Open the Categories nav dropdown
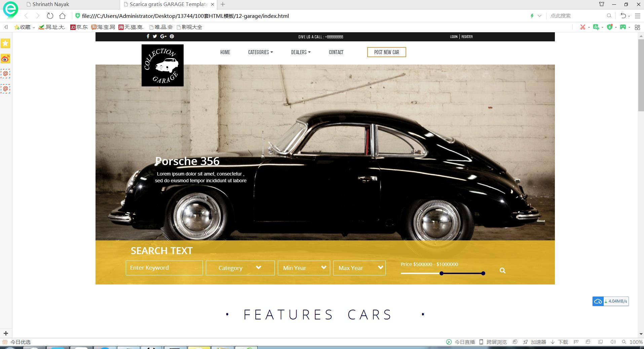Screen dimensions: 644x349 (x=261, y=52)
